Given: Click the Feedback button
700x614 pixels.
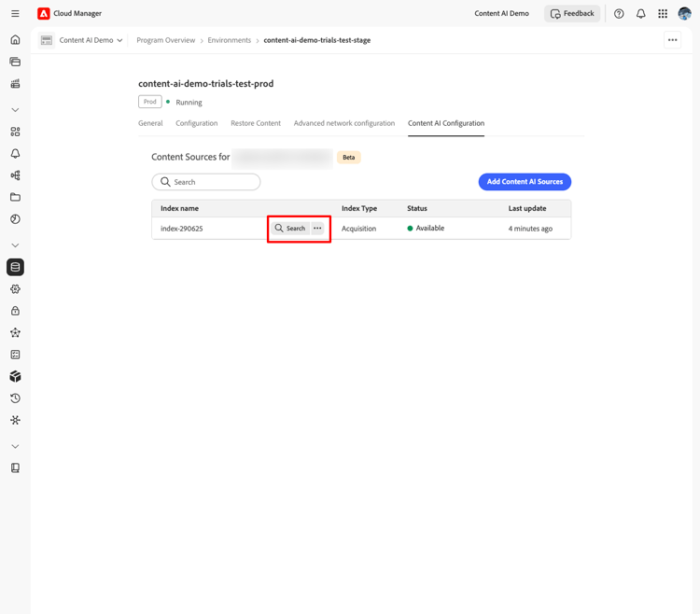Looking at the screenshot, I should click(x=572, y=13).
